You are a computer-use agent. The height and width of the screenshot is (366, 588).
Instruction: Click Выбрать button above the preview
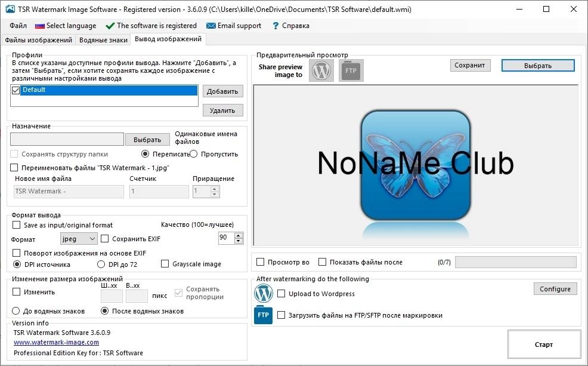(538, 65)
